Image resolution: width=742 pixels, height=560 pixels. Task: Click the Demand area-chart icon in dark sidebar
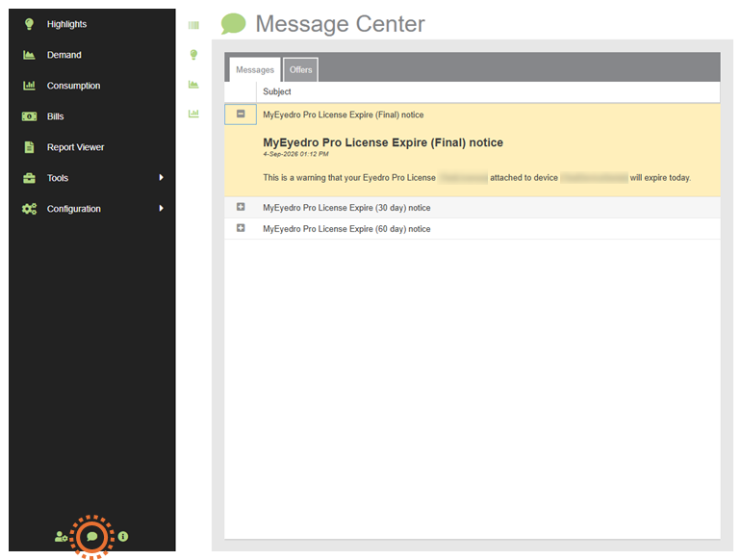tap(29, 55)
